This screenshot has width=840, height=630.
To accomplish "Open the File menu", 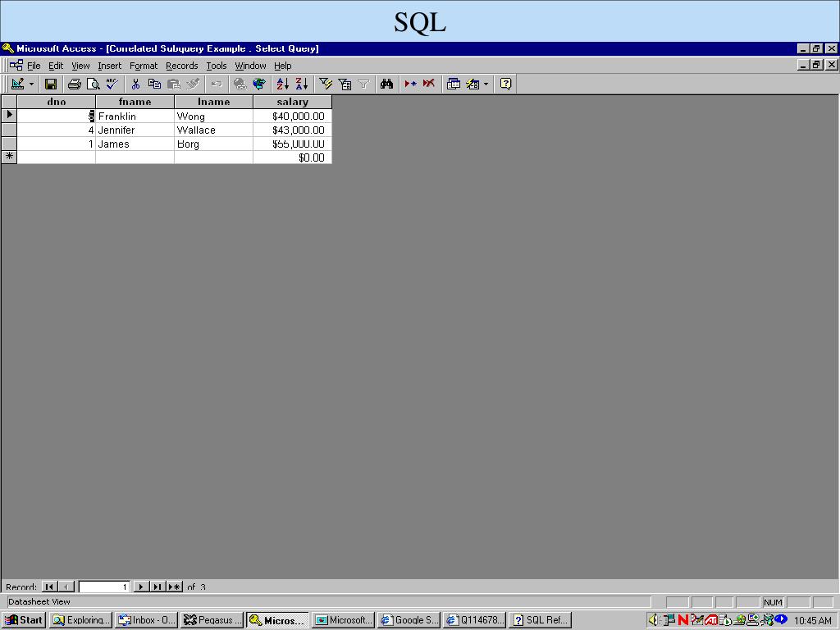I will [34, 66].
